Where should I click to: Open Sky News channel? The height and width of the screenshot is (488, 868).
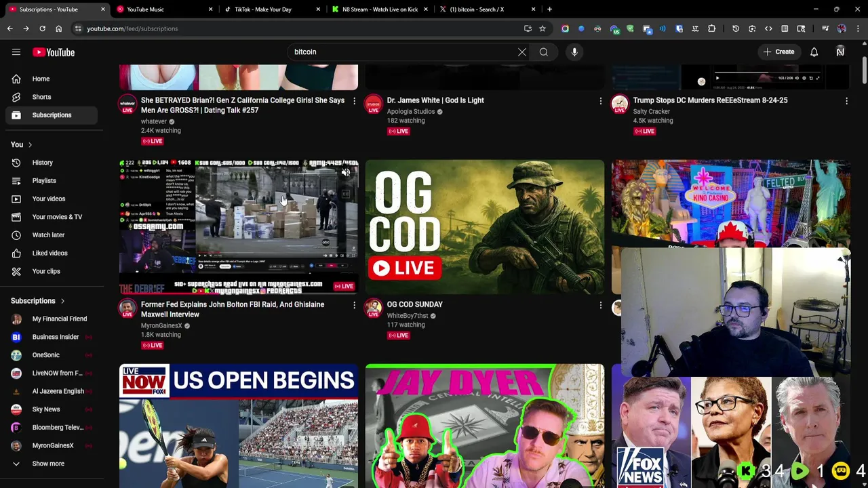point(52,409)
